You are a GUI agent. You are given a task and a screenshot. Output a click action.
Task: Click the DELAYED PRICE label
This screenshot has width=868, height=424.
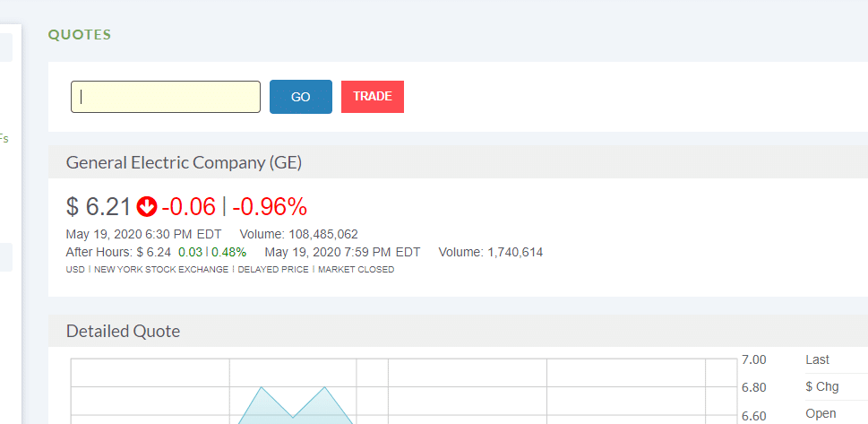[273, 270]
